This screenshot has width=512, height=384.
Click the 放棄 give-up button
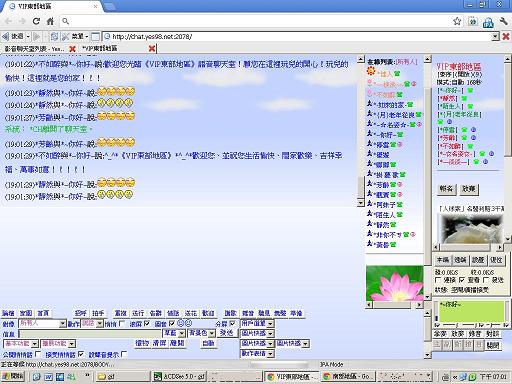click(x=468, y=189)
